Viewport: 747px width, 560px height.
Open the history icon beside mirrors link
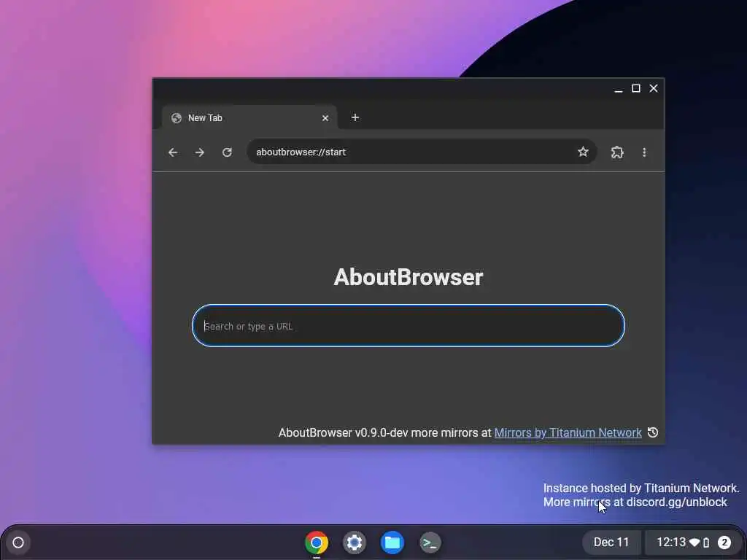(x=653, y=432)
